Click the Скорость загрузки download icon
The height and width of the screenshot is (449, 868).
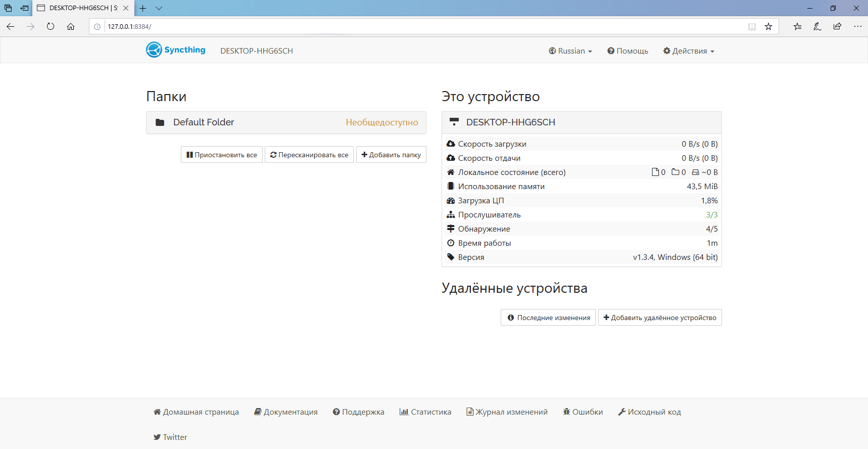click(x=451, y=144)
